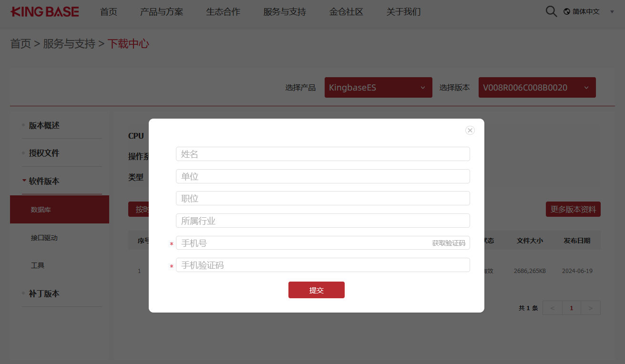Open the 金仓社区 menu
Viewport: 625px width, 364px height.
346,12
